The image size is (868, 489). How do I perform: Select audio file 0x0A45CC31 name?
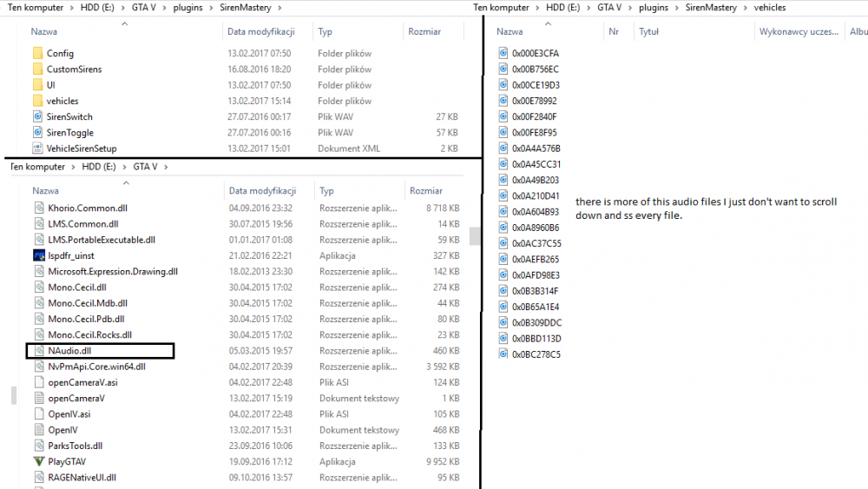536,164
